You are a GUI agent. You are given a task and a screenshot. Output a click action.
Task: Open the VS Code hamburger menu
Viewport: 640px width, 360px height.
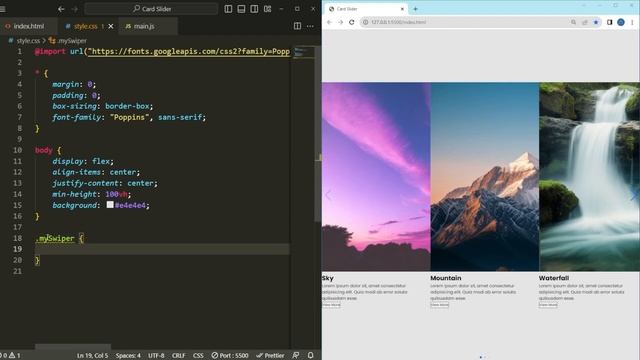coord(2,9)
